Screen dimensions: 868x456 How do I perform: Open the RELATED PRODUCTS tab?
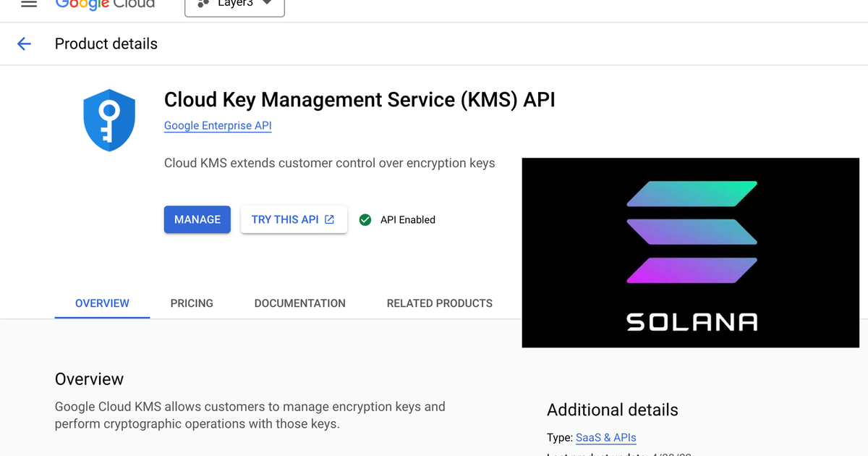pyautogui.click(x=439, y=303)
